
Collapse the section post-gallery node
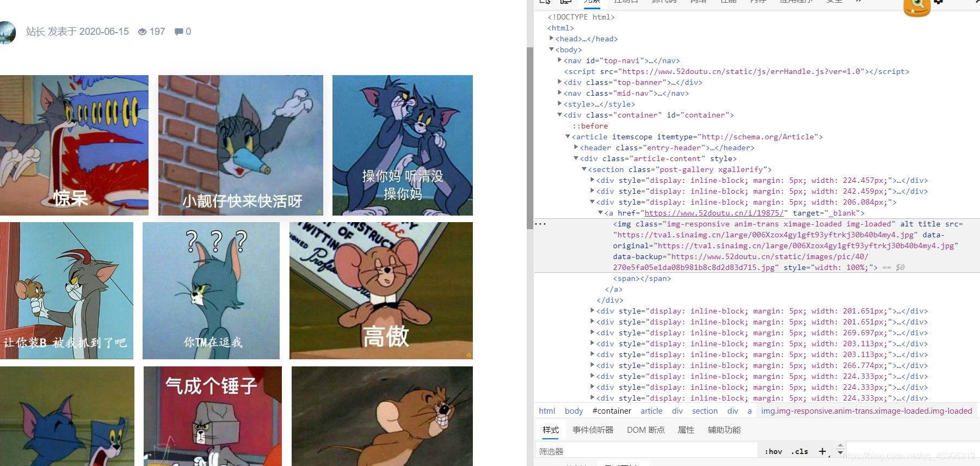[584, 169]
